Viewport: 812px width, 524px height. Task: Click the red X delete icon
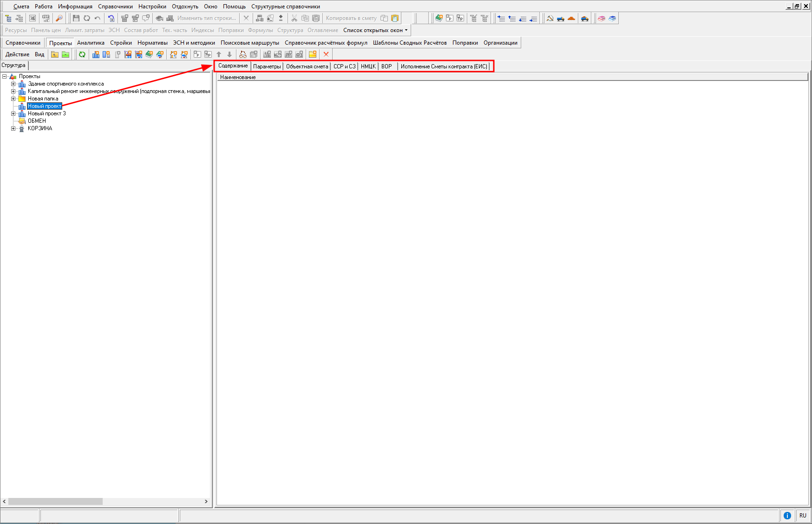click(326, 54)
